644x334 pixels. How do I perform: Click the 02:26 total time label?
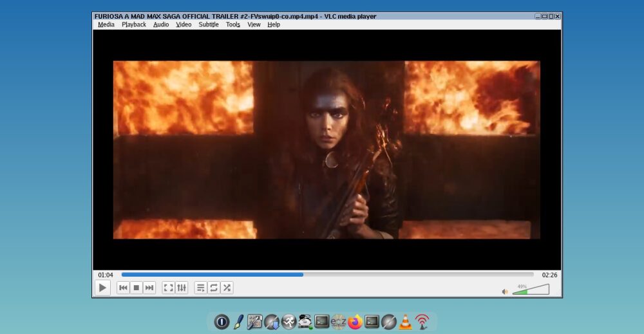(x=549, y=275)
